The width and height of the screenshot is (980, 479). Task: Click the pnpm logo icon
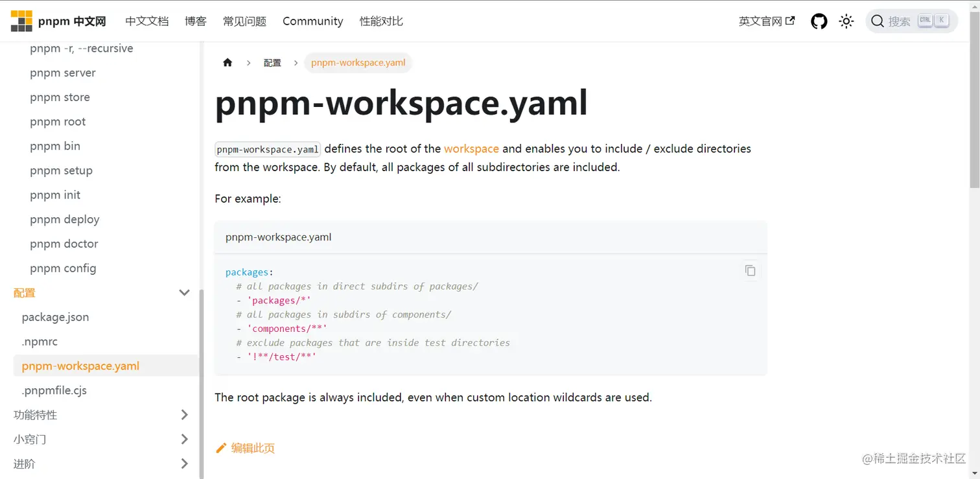(x=21, y=21)
